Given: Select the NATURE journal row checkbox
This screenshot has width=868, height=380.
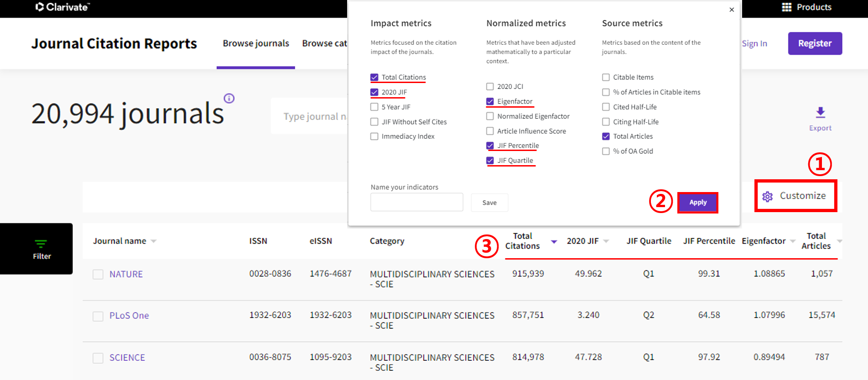Looking at the screenshot, I should click(x=98, y=274).
